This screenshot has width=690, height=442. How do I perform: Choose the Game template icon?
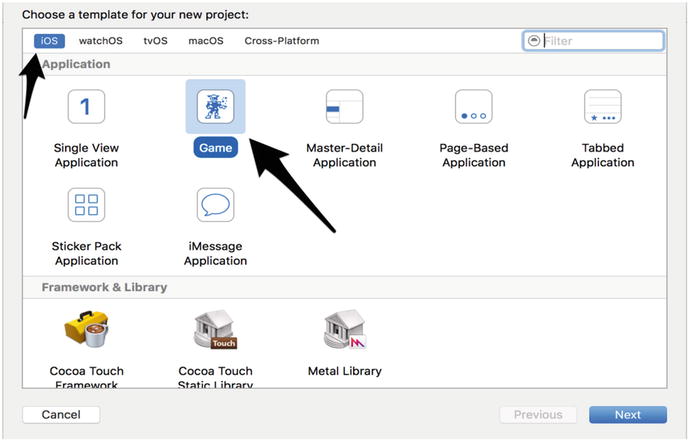[215, 107]
